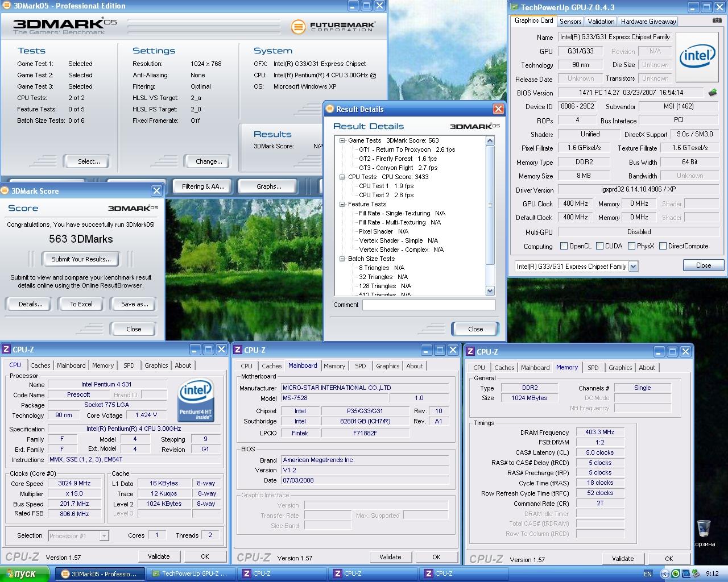The width and height of the screenshot is (728, 582).
Task: Click the Comment input field
Action: (429, 305)
